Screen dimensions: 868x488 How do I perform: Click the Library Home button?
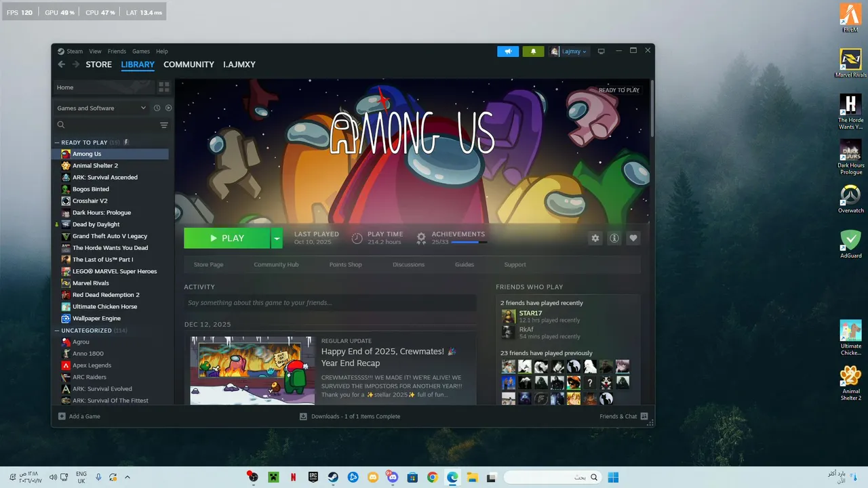(103, 87)
